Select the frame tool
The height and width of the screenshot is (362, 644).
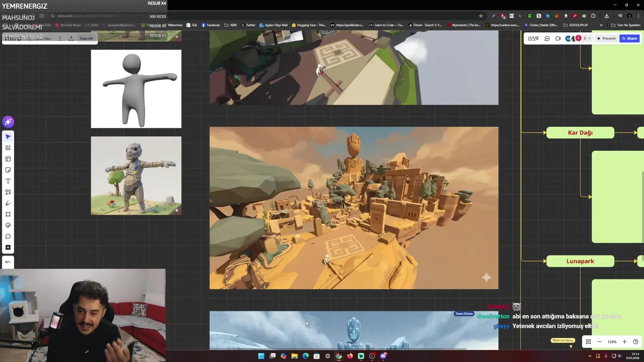tap(8, 214)
